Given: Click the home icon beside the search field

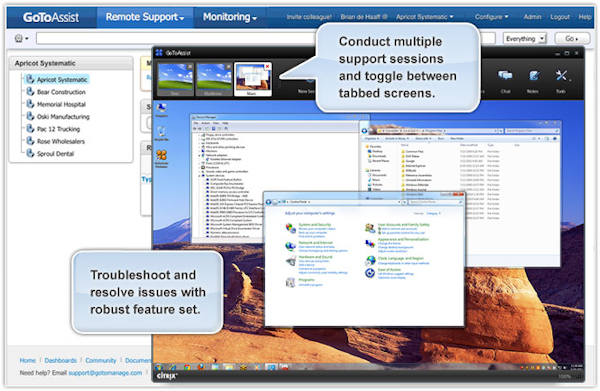Looking at the screenshot, I should (18, 38).
